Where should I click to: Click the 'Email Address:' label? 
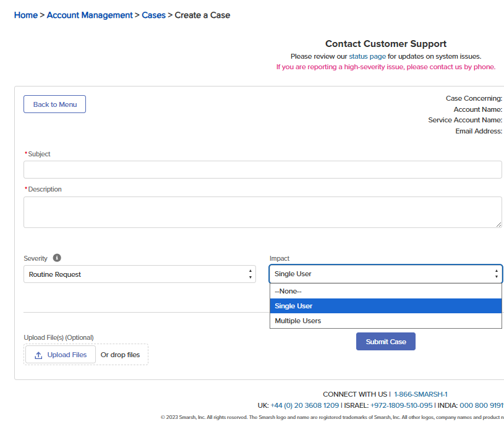click(x=479, y=131)
